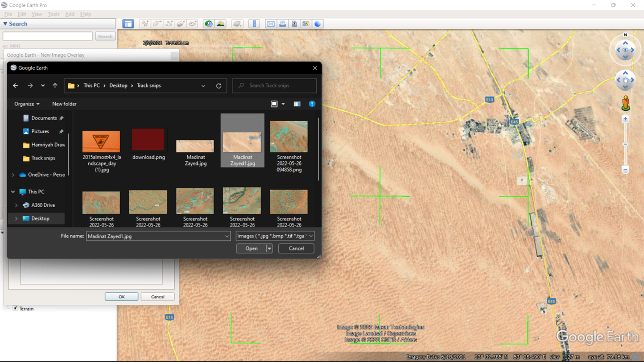Click Cancel in New Image Overlay window

157,297
